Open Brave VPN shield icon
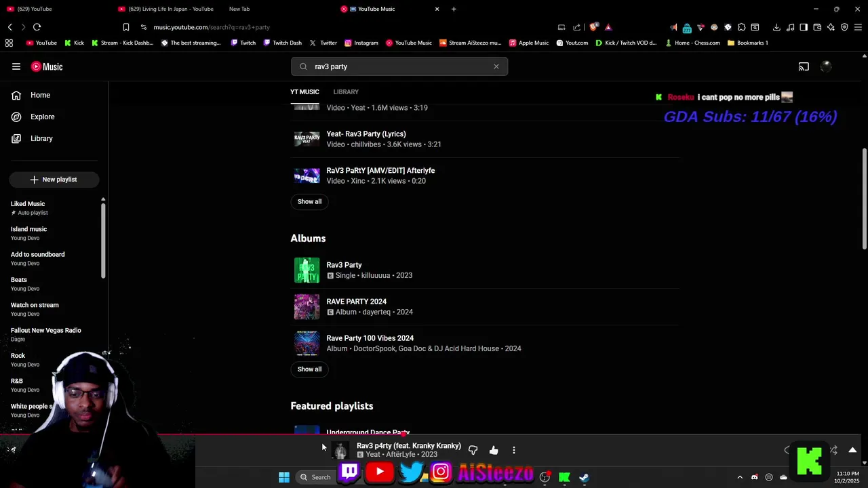 coord(844,27)
